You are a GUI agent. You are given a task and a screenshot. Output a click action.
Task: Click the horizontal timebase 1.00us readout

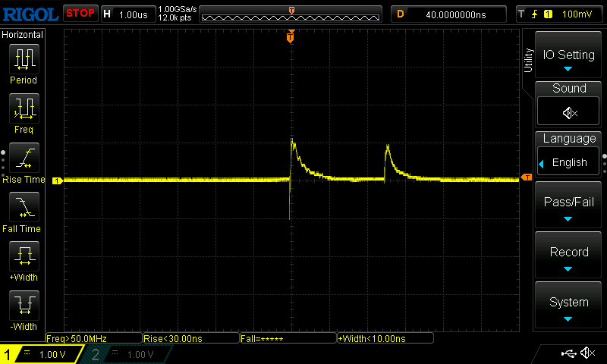coord(134,14)
